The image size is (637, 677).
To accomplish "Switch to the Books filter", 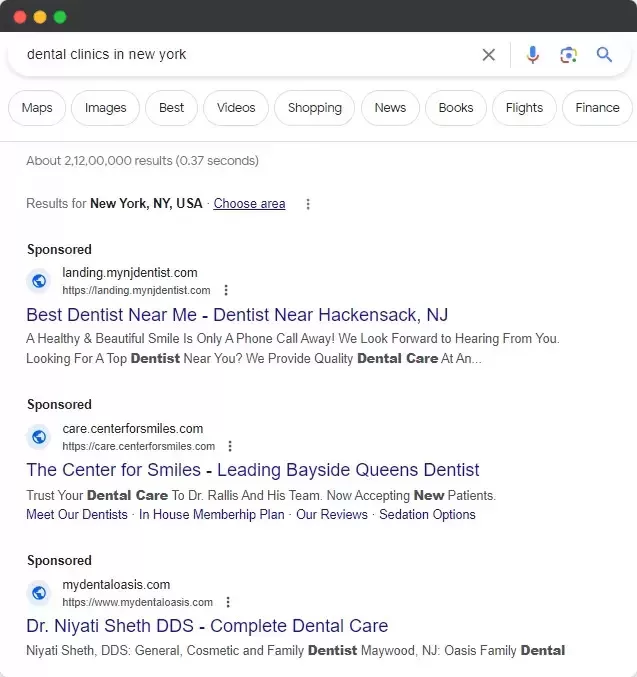I will tap(456, 108).
